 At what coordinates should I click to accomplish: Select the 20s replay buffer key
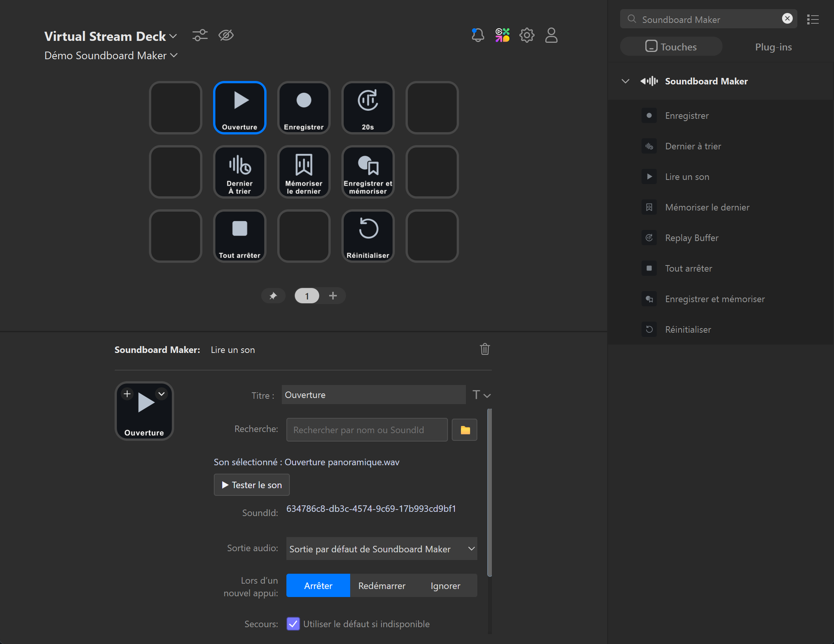368,108
